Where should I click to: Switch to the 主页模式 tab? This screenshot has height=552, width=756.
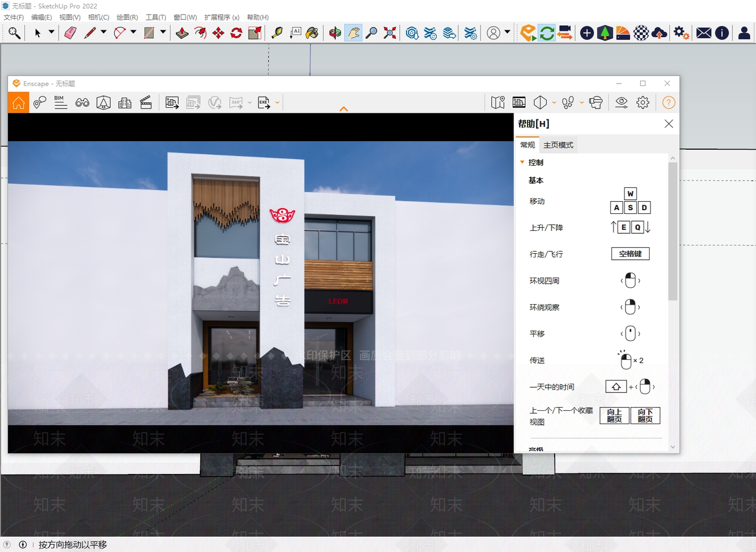click(x=558, y=145)
